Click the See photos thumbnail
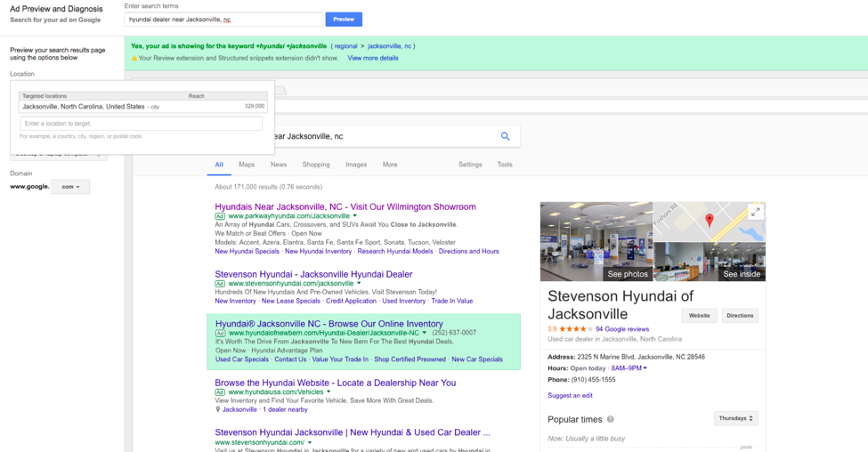The height and width of the screenshot is (452, 868). [x=596, y=242]
